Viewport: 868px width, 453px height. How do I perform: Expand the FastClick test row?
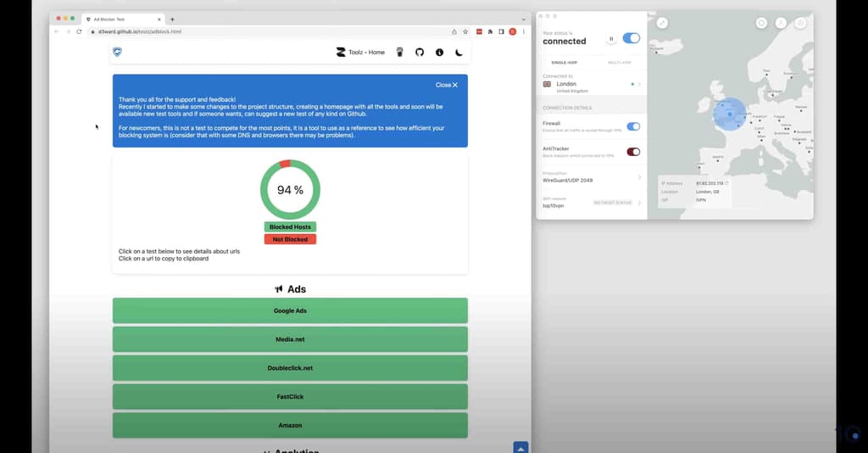pos(290,396)
